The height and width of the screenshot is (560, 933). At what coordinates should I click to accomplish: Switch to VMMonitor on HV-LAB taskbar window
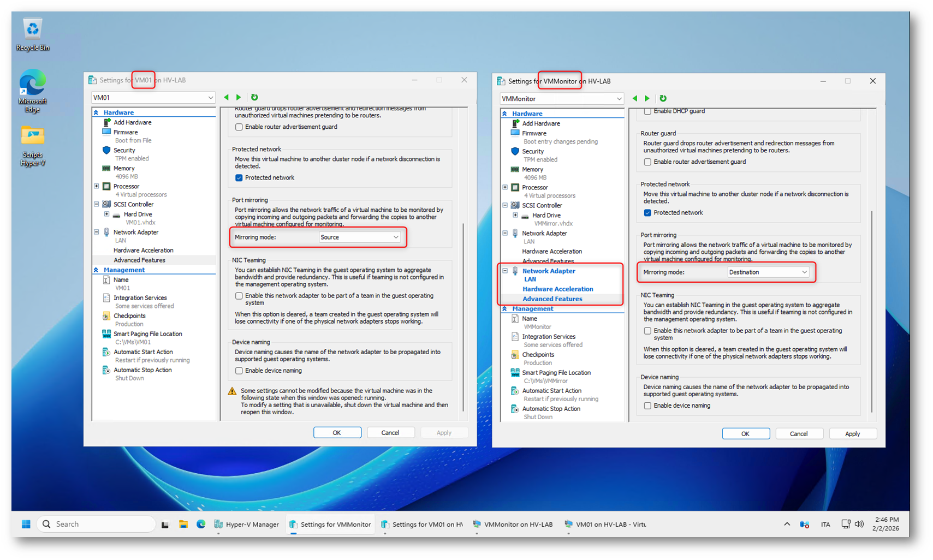(513, 524)
